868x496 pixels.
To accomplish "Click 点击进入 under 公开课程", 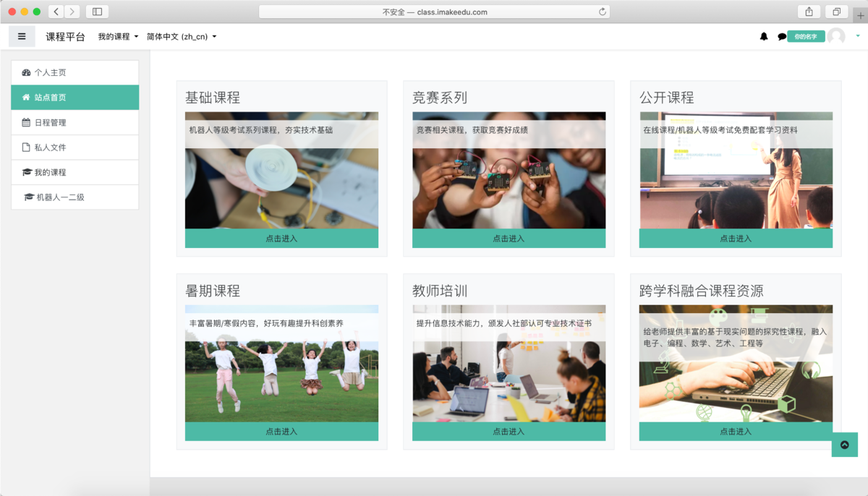I will click(736, 239).
